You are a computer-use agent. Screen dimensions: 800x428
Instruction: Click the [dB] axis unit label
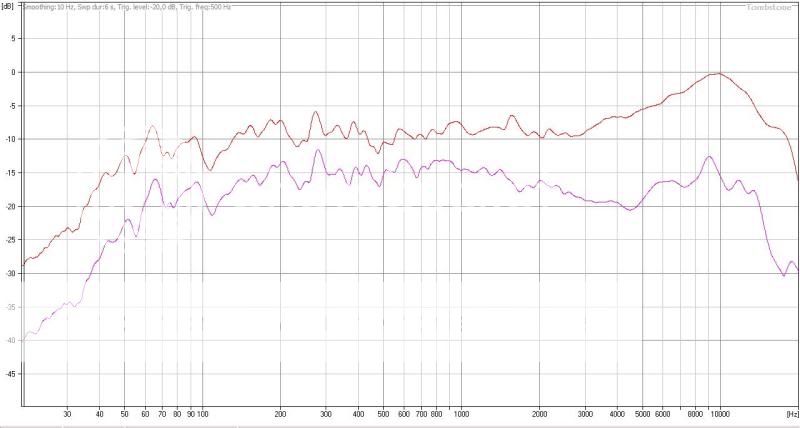(9, 6)
